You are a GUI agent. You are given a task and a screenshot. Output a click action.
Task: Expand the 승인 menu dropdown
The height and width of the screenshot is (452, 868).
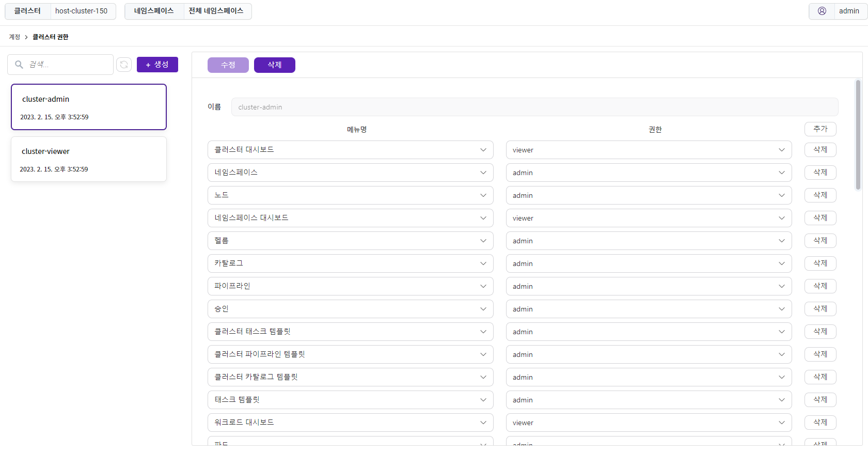(x=351, y=309)
